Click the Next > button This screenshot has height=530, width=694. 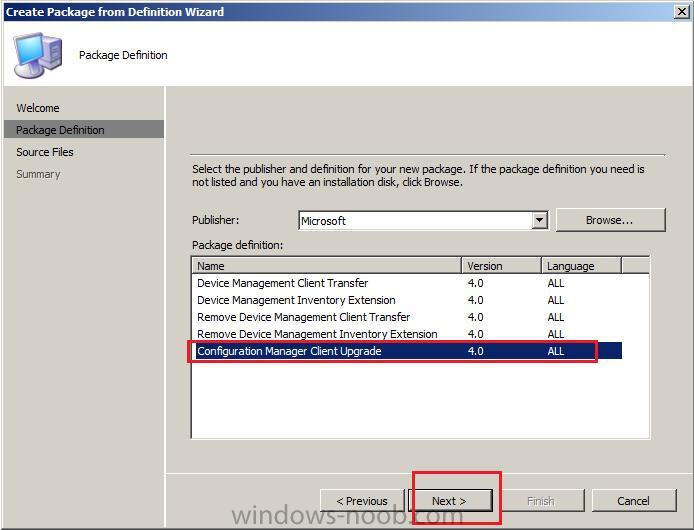tap(451, 501)
